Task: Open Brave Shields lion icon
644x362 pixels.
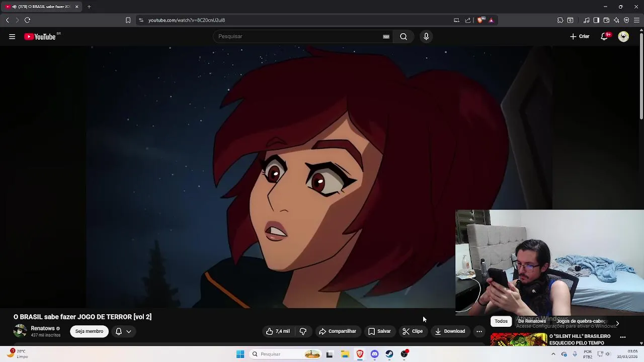Action: 480,20
